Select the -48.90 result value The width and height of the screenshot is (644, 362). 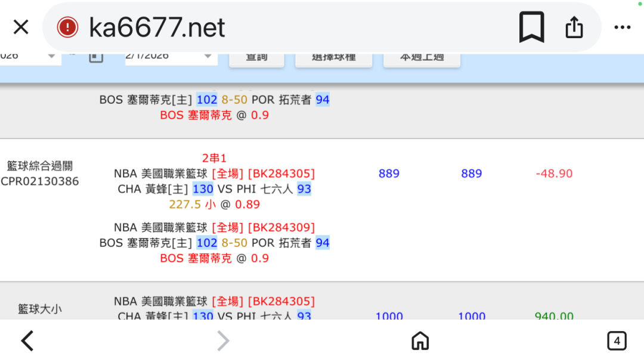click(554, 174)
